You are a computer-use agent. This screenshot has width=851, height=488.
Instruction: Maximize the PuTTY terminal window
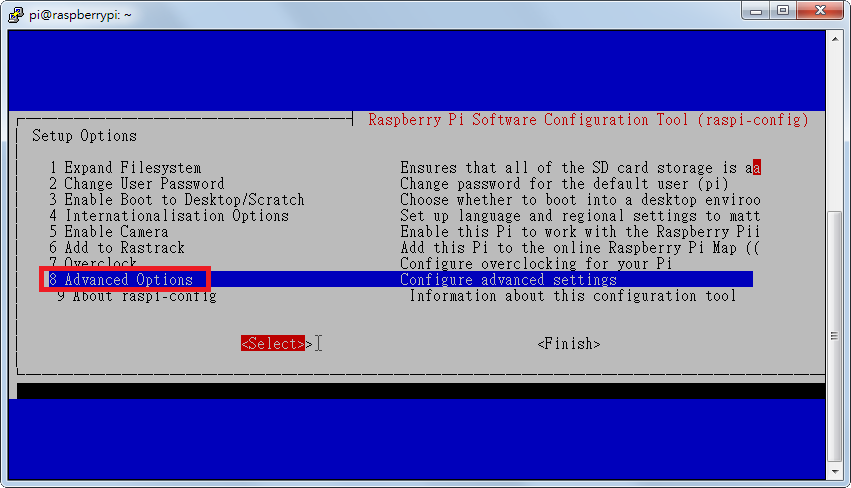[x=781, y=11]
